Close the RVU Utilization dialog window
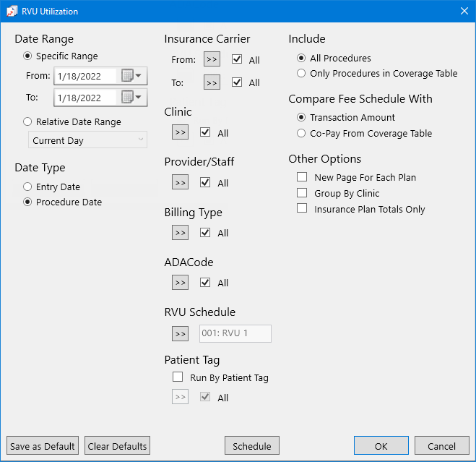The image size is (476, 462). click(x=464, y=11)
